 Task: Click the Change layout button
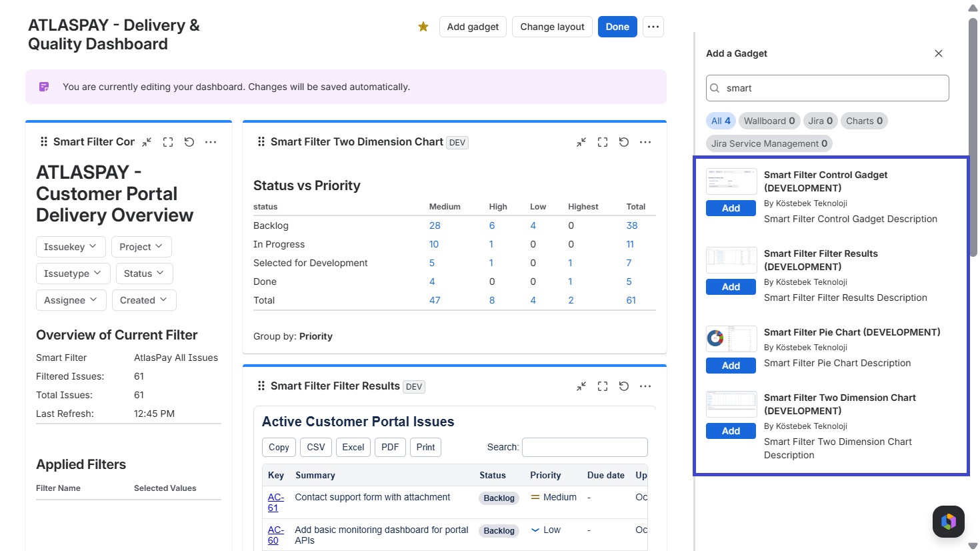tap(552, 27)
